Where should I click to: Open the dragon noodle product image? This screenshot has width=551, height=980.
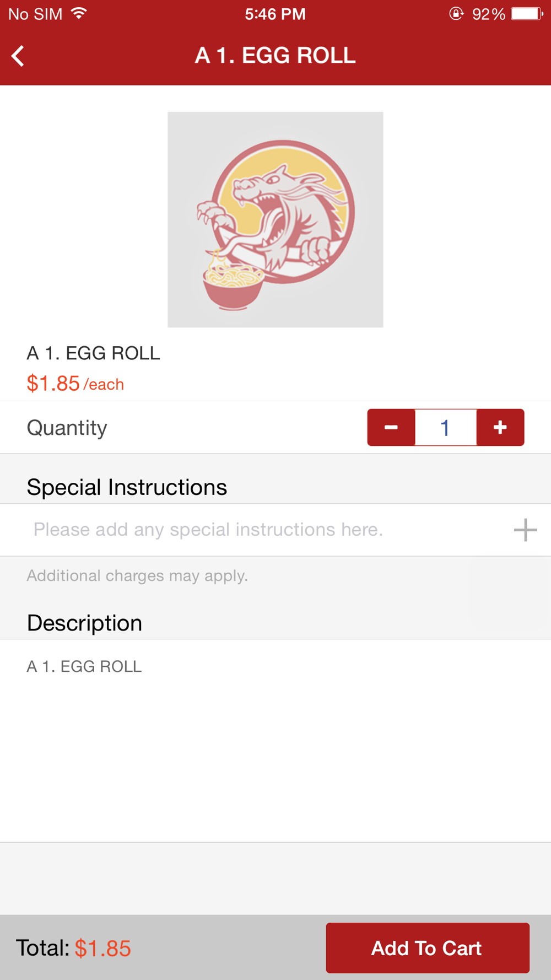pos(275,219)
